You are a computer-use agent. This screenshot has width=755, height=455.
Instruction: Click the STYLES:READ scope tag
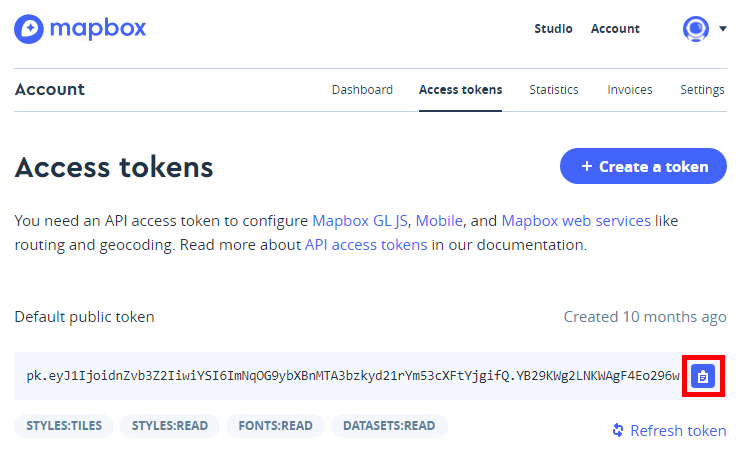170,426
